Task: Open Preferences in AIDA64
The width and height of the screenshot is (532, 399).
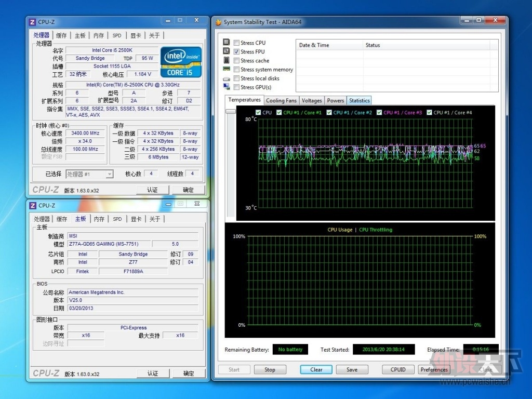Action: click(434, 369)
